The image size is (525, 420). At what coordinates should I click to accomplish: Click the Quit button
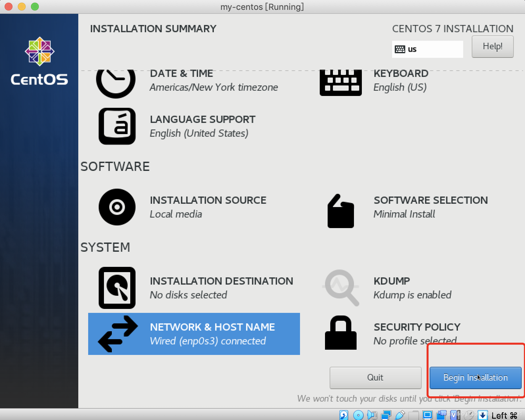(x=375, y=378)
